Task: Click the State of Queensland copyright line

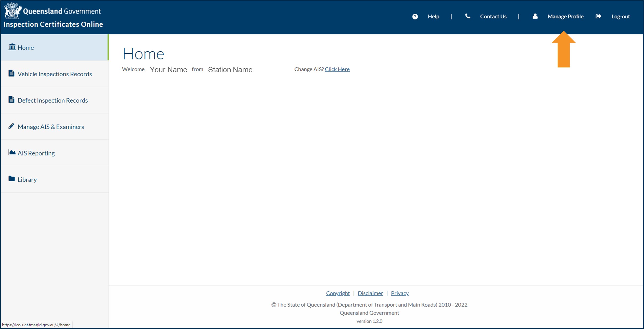Action: [369, 305]
